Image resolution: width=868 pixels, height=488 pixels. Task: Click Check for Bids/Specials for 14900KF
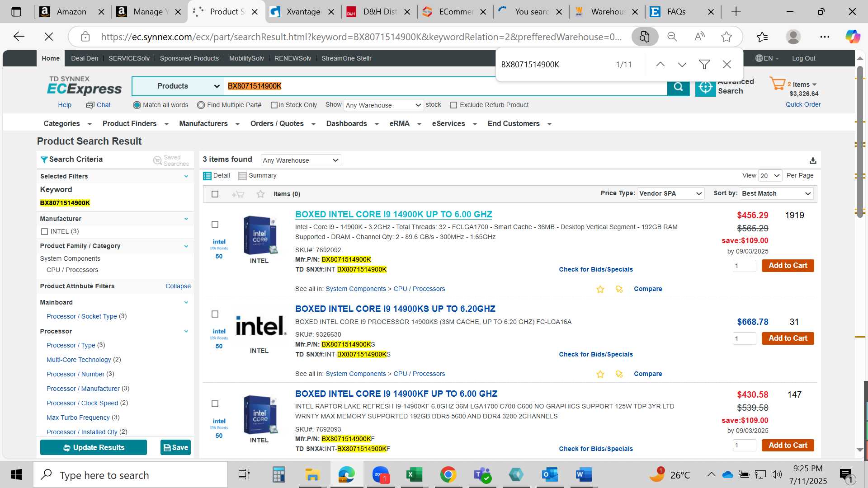[x=596, y=449]
